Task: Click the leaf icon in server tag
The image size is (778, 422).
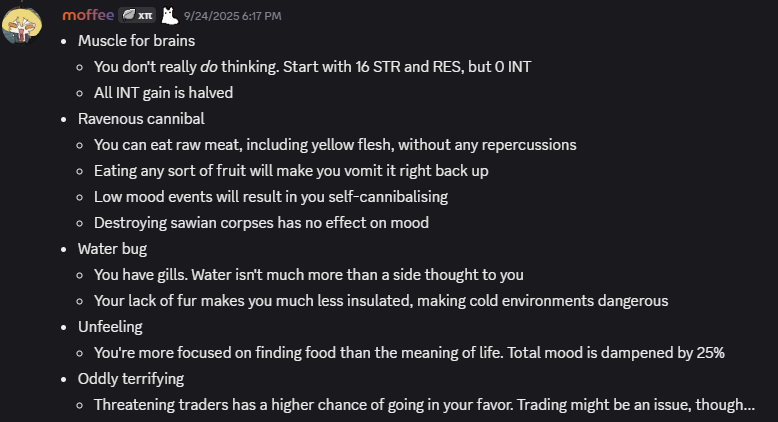Action: pyautogui.click(x=128, y=15)
